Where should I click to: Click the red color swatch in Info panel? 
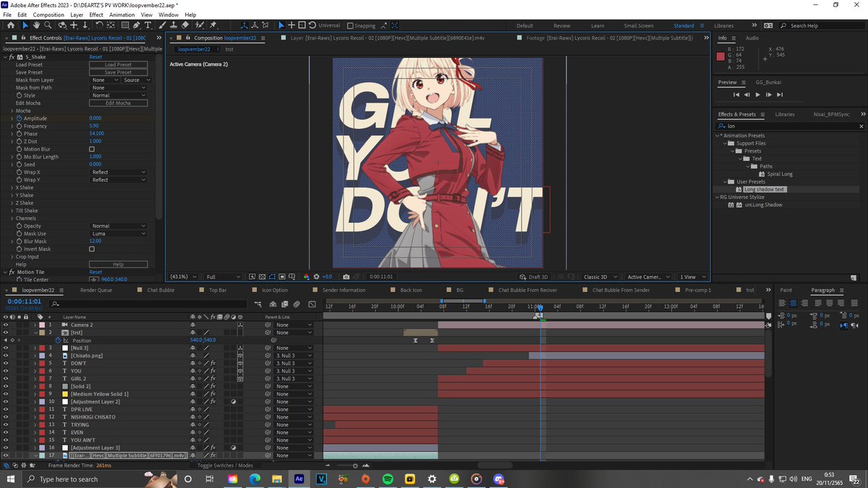pos(720,56)
